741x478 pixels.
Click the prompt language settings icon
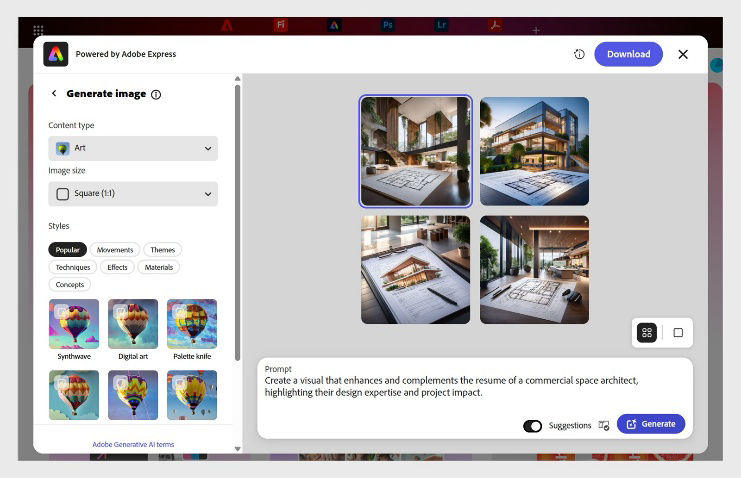point(603,425)
